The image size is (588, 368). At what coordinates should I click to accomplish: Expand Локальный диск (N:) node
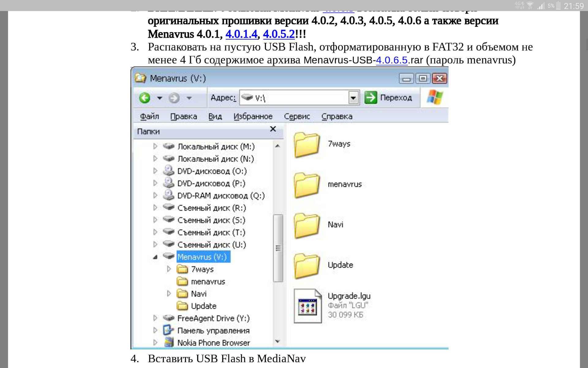coord(155,159)
